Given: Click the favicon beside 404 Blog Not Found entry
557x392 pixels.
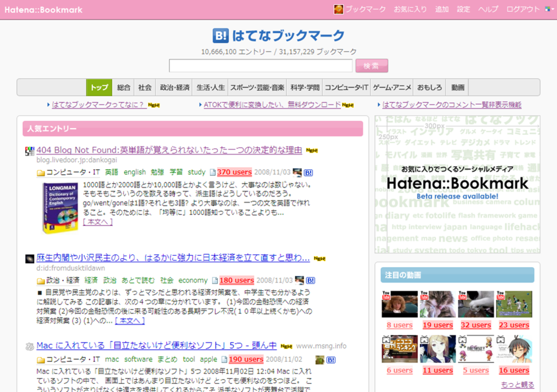Looking at the screenshot, I should pos(30,151).
